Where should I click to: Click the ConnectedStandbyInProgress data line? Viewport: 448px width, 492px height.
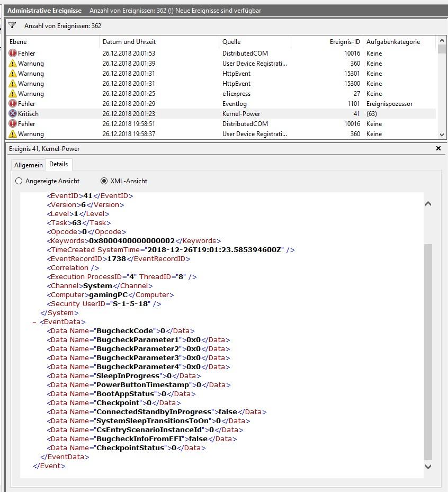coord(157,412)
